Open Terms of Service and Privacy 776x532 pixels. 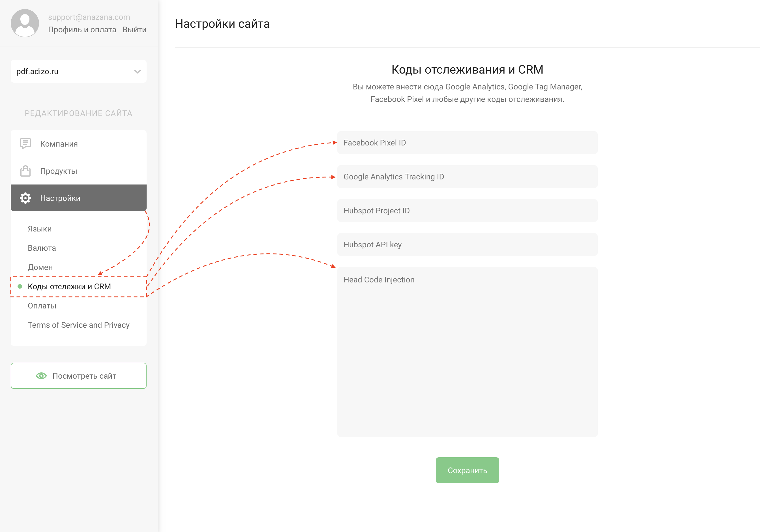[x=78, y=325]
